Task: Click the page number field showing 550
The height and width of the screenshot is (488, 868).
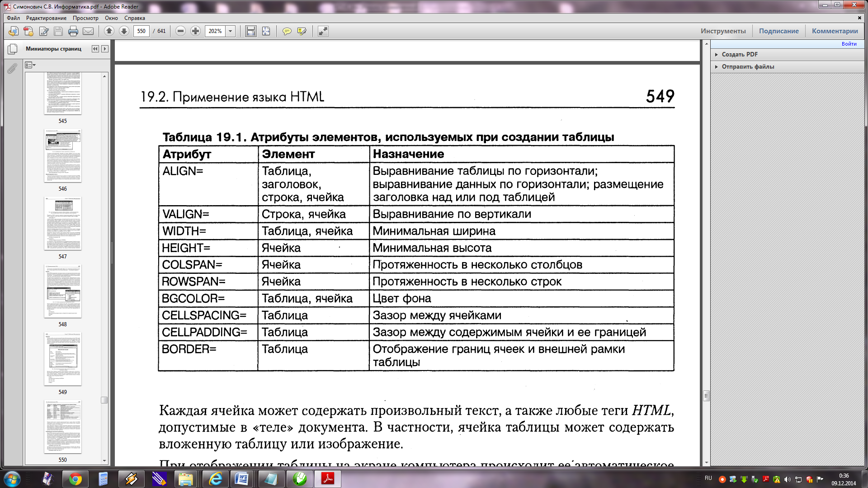Action: [142, 31]
